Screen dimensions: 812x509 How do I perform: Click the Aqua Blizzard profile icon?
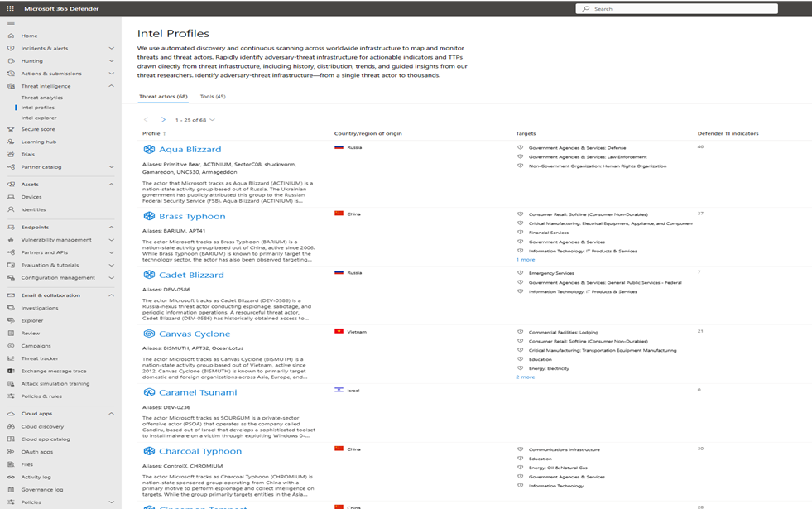click(x=149, y=149)
